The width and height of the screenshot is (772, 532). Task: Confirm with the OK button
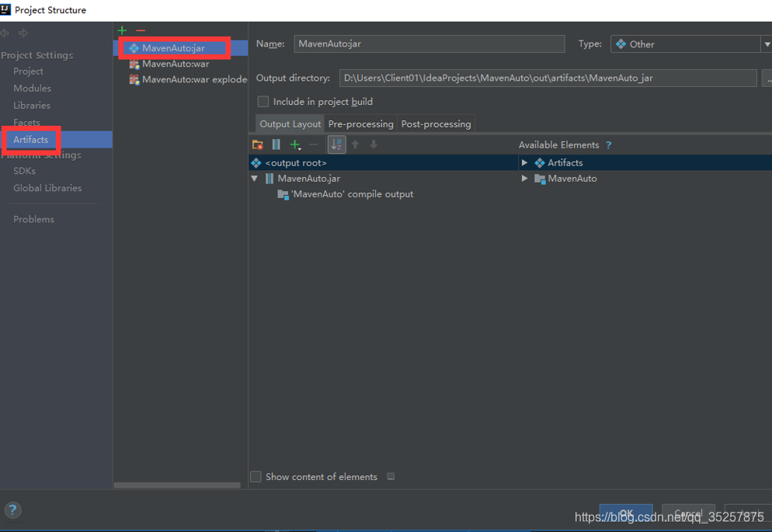(x=626, y=513)
